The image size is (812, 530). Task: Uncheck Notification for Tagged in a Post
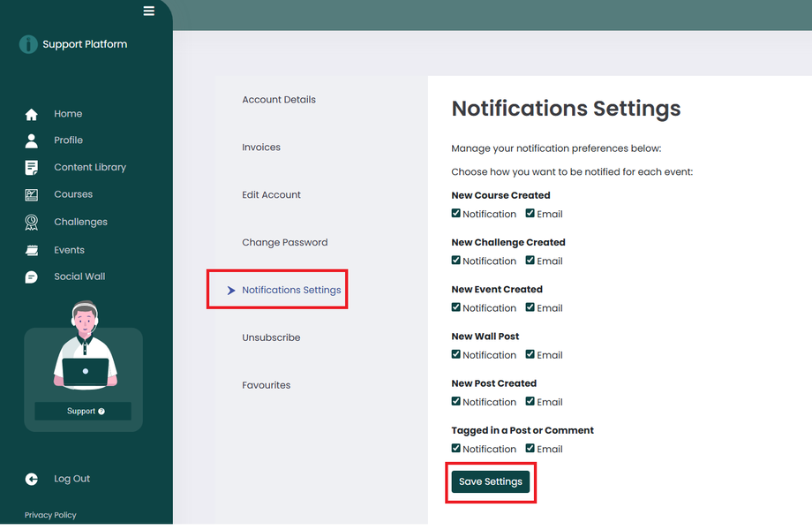pos(455,448)
